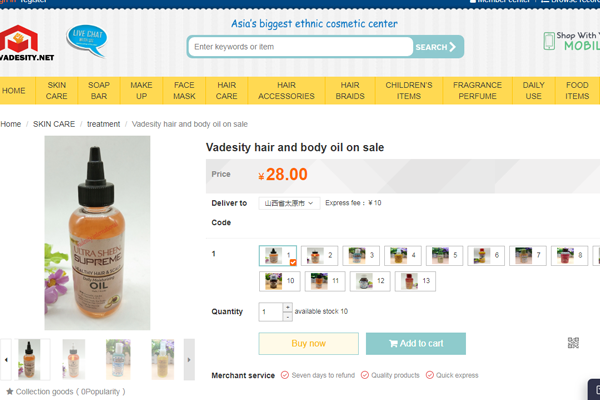600x400 pixels.
Task: Click the QR code icon
Action: point(573,343)
